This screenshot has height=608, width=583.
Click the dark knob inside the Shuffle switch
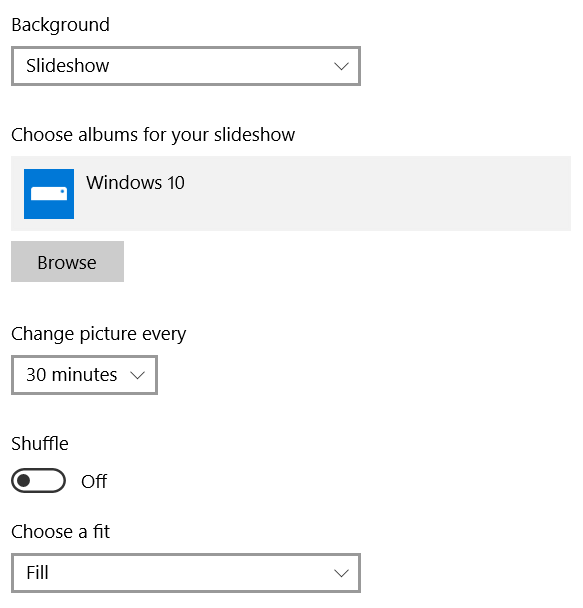24,481
